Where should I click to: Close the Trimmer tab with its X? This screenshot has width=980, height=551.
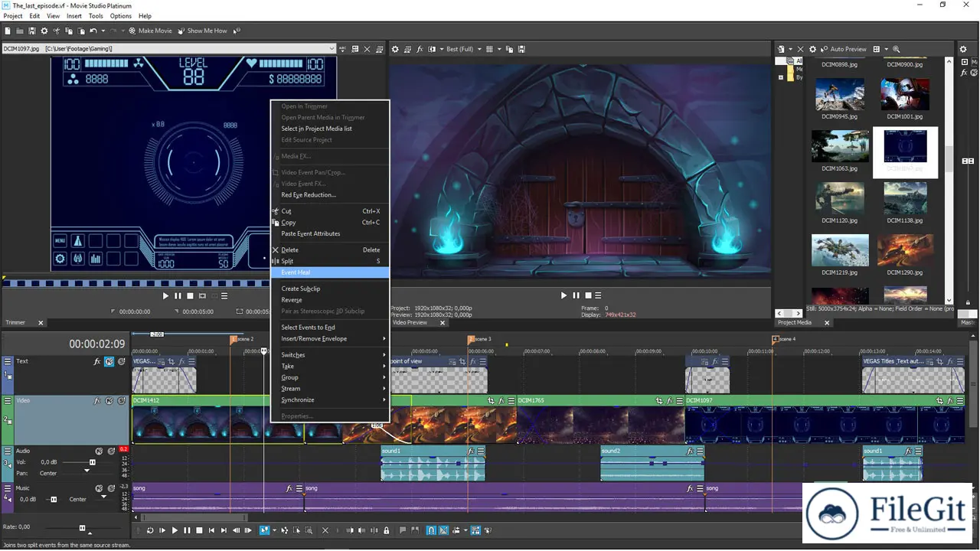point(41,323)
